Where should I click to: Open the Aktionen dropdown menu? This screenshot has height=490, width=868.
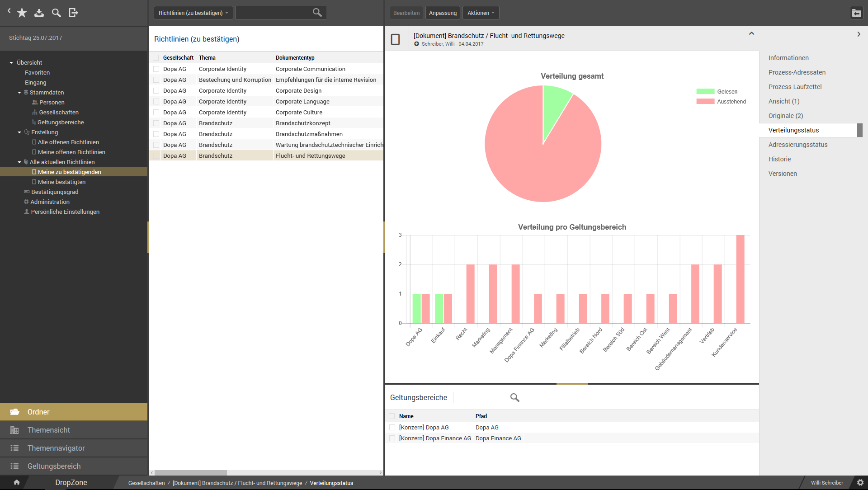click(x=481, y=13)
